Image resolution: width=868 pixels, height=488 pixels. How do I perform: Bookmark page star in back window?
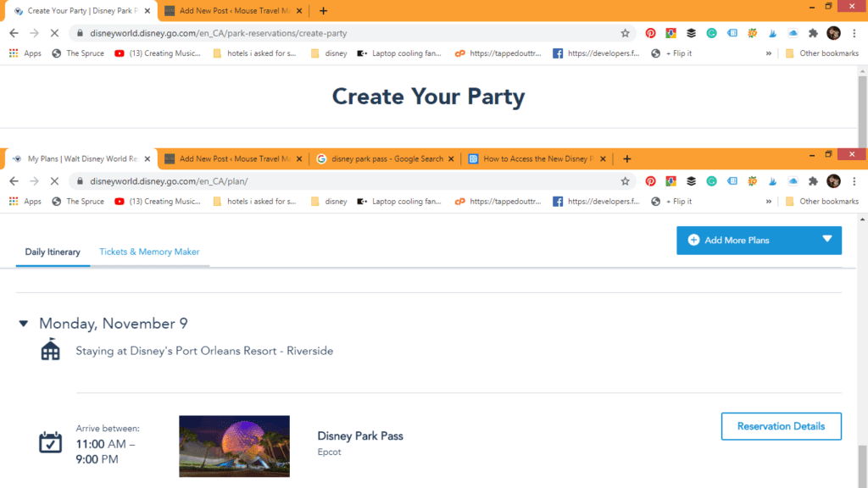point(625,33)
